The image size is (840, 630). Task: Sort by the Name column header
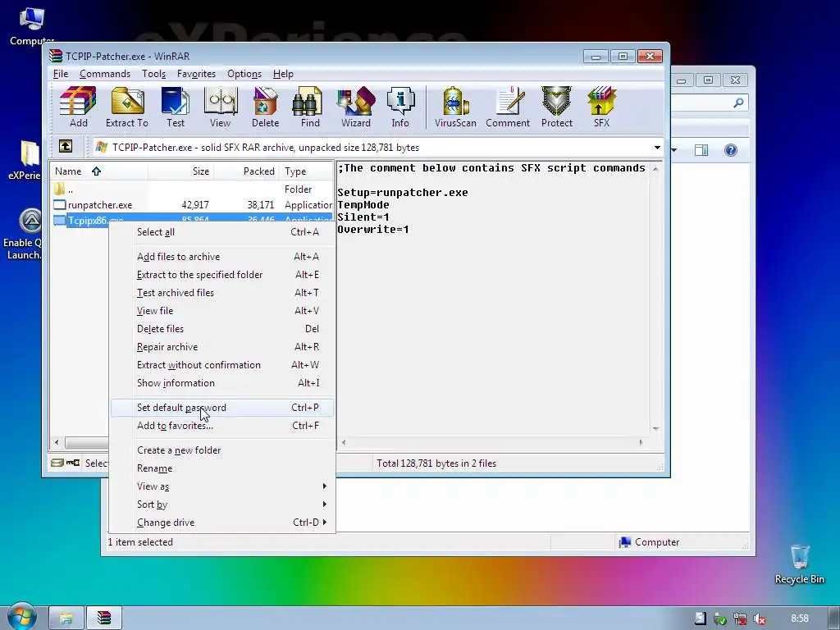(99, 171)
